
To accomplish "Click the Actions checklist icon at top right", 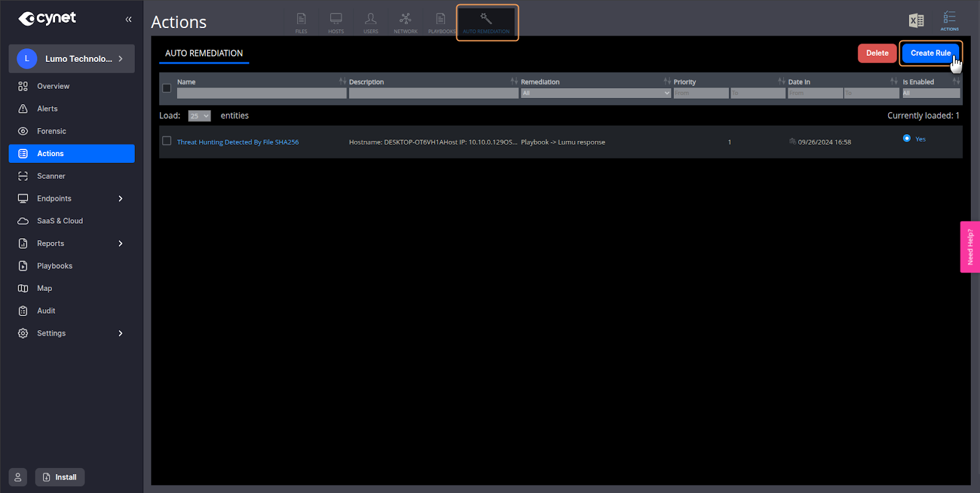I will (949, 20).
